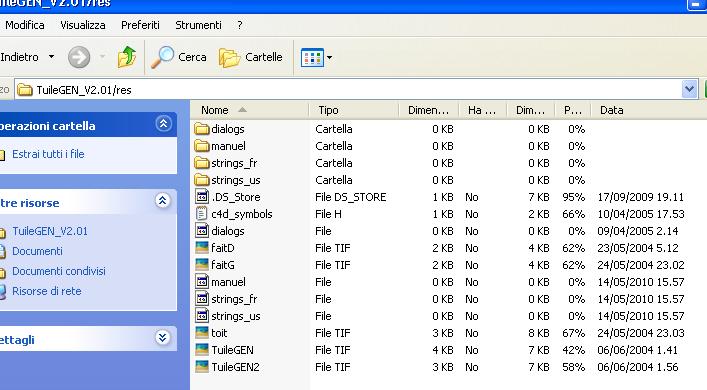This screenshot has height=390, width=707.
Task: Select the TuileGEN2 TIF file icon
Action: point(202,367)
